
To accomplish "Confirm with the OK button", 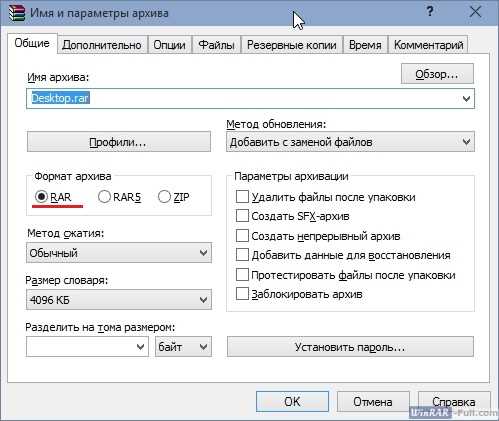I will coord(292,402).
